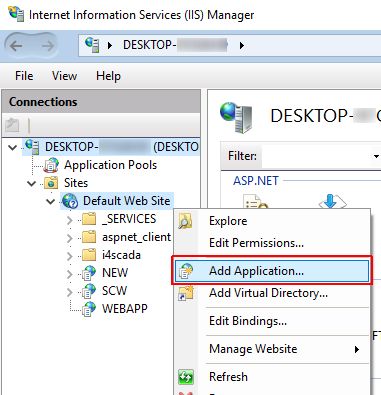The width and height of the screenshot is (381, 395).
Task: Click the SCW application icon
Action: pos(89,291)
